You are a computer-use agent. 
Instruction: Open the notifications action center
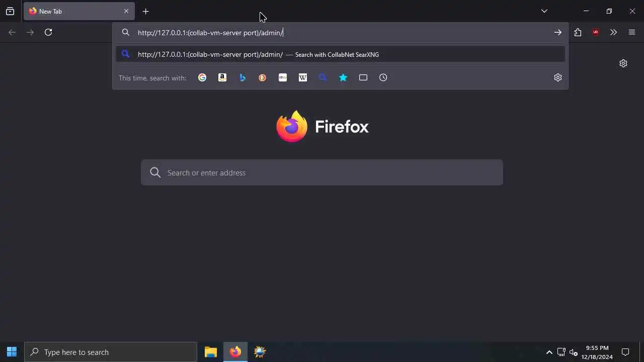point(625,352)
